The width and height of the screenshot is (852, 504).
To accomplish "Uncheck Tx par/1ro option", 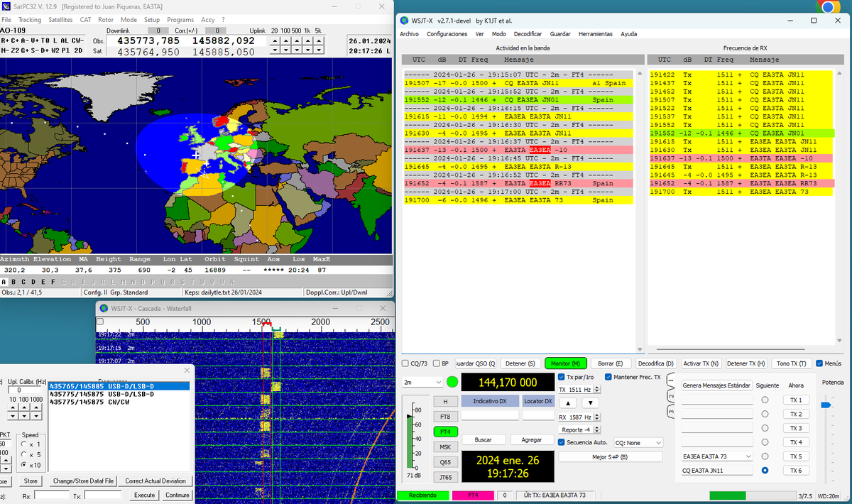I will coord(561,377).
